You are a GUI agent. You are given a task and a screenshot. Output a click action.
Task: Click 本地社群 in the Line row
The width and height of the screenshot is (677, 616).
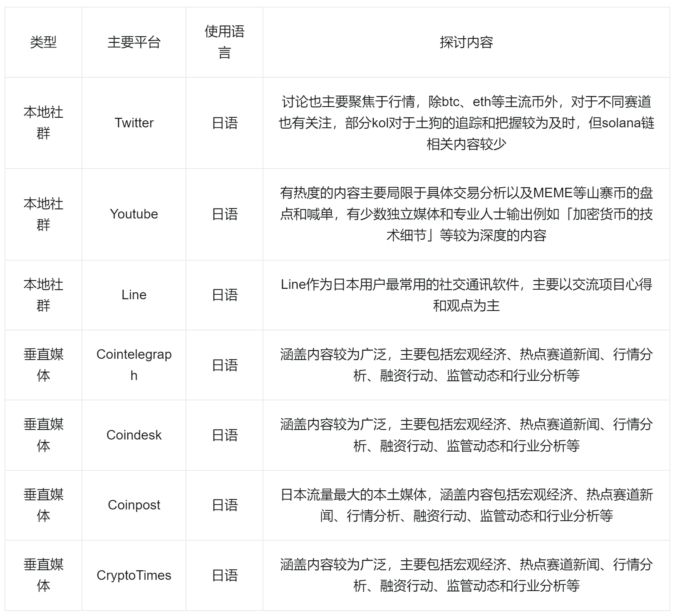(x=43, y=295)
